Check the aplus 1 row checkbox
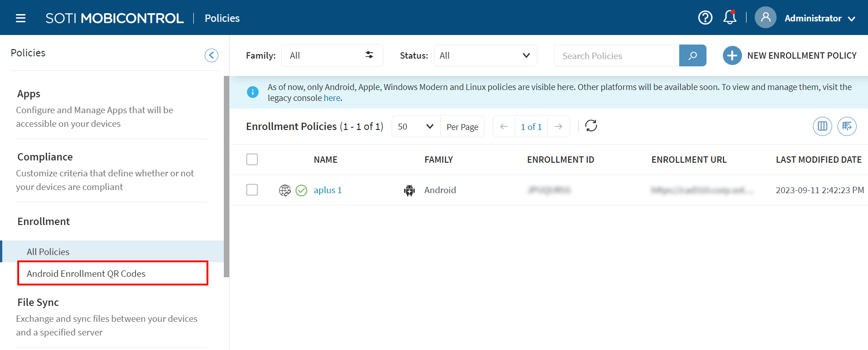 252,190
